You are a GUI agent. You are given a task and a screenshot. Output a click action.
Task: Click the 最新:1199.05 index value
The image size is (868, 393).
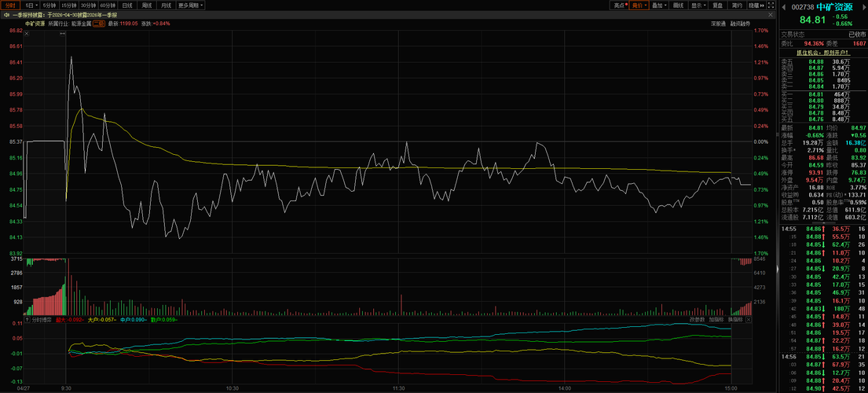(123, 24)
